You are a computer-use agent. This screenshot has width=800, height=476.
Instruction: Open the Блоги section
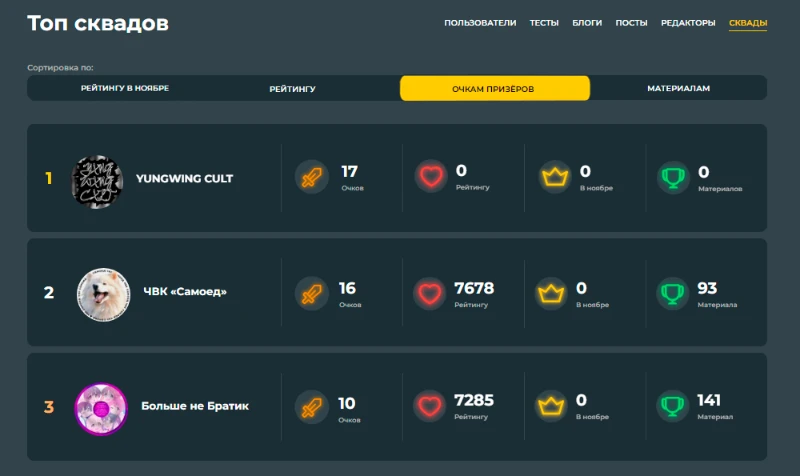point(587,23)
